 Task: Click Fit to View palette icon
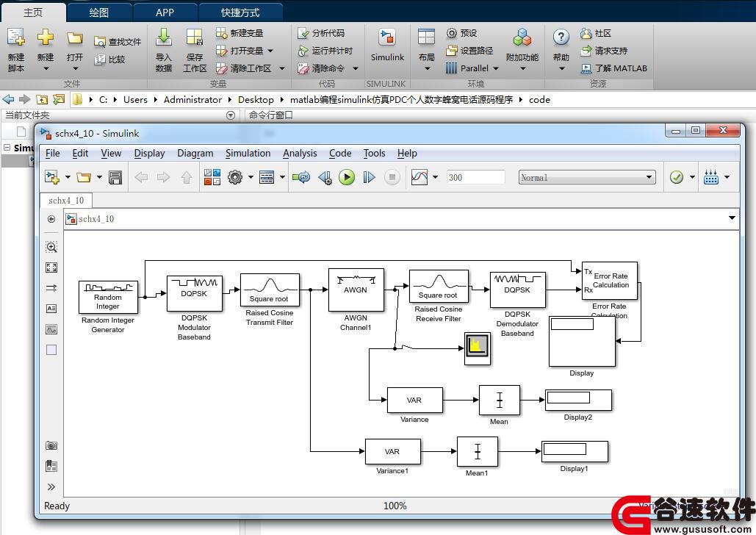(51, 267)
